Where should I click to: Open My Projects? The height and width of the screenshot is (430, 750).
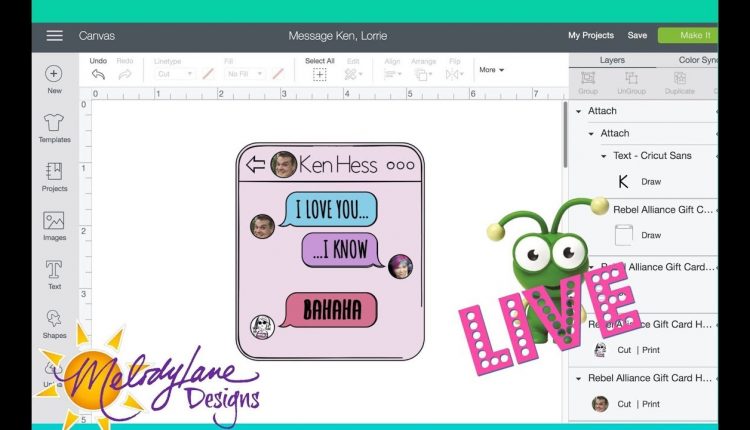pyautogui.click(x=591, y=35)
